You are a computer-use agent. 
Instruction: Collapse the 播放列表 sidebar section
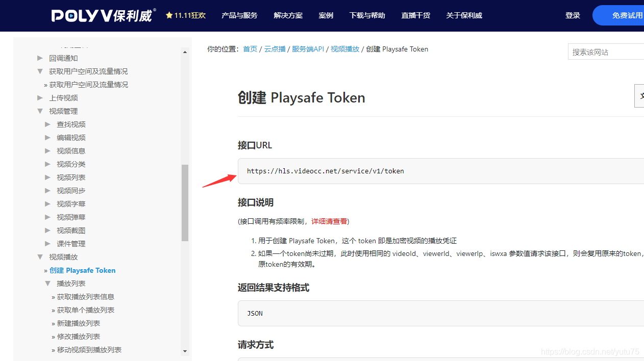(70, 283)
